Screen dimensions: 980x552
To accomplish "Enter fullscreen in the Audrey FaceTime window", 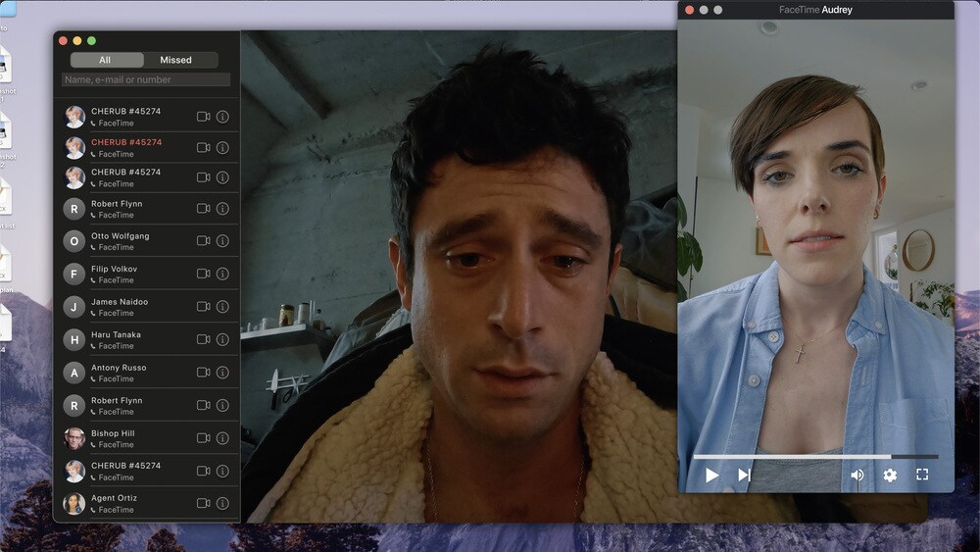I will click(922, 475).
